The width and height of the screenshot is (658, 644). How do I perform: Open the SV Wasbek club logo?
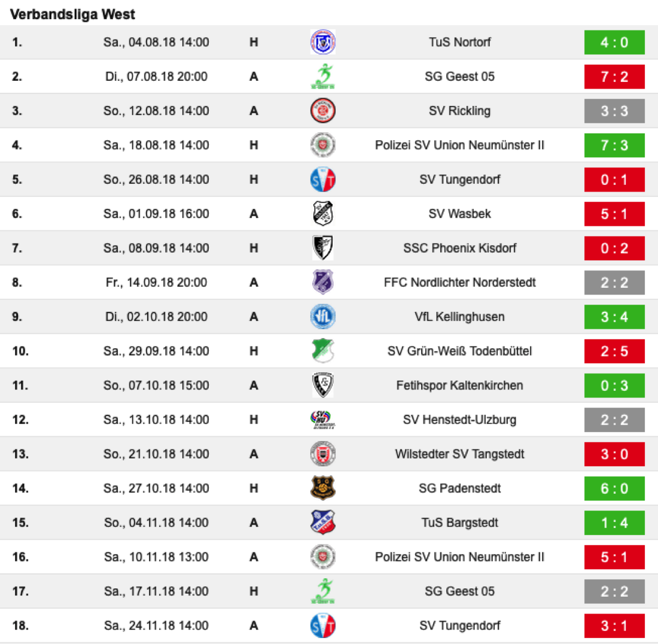(x=323, y=214)
